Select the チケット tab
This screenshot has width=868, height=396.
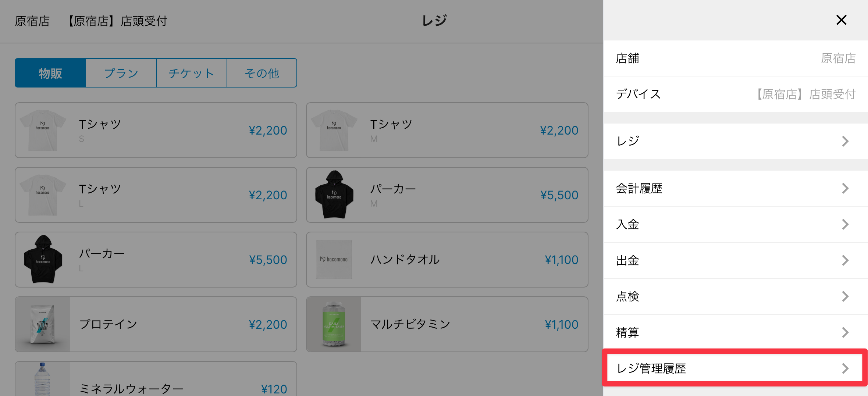click(x=191, y=73)
